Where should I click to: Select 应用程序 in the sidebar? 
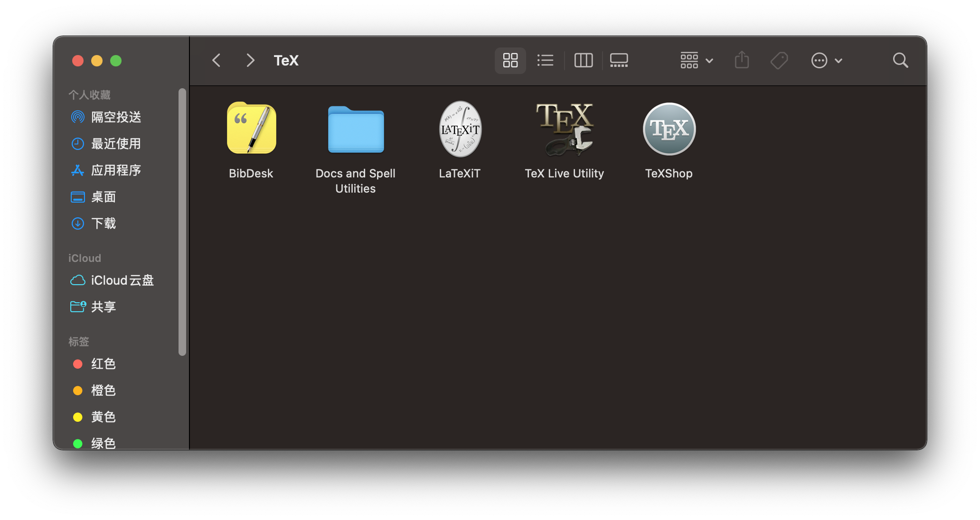coord(116,170)
